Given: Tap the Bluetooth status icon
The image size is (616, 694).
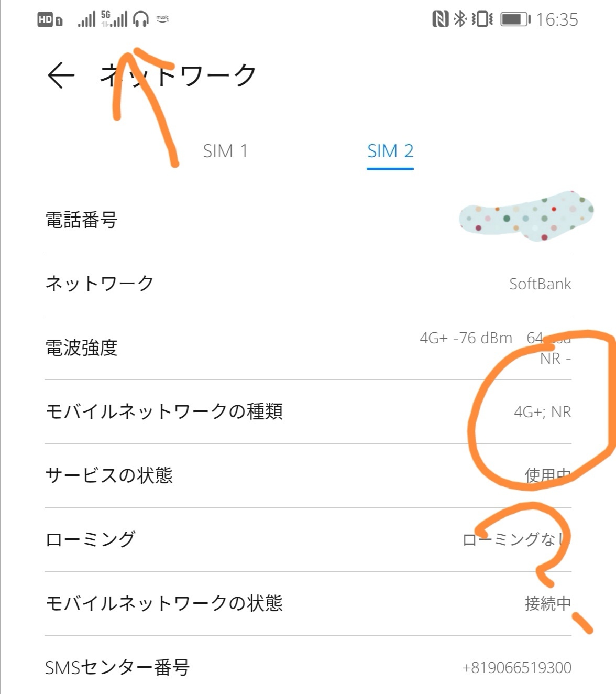Looking at the screenshot, I should (x=460, y=19).
